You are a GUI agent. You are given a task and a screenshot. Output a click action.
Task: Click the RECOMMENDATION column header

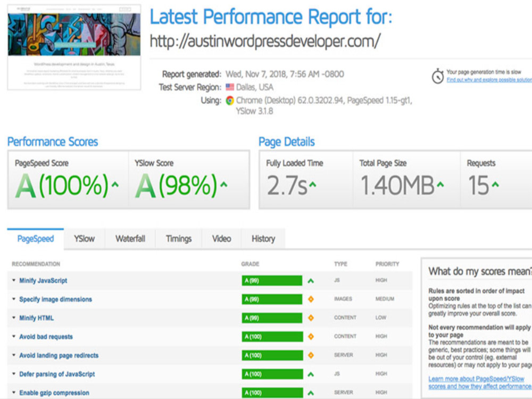click(36, 264)
